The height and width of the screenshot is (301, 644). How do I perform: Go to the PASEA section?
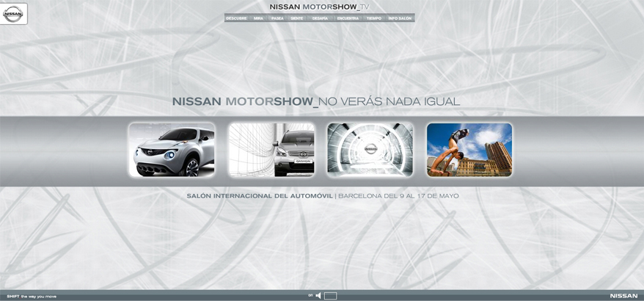[x=277, y=18]
